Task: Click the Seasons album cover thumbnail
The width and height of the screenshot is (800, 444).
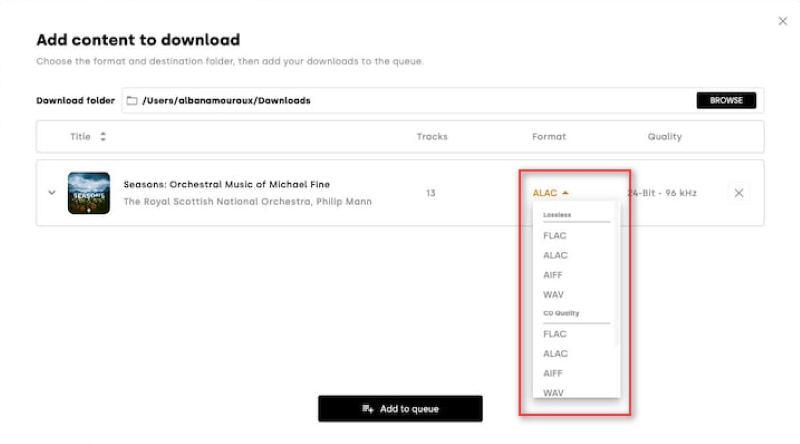Action: 89,193
